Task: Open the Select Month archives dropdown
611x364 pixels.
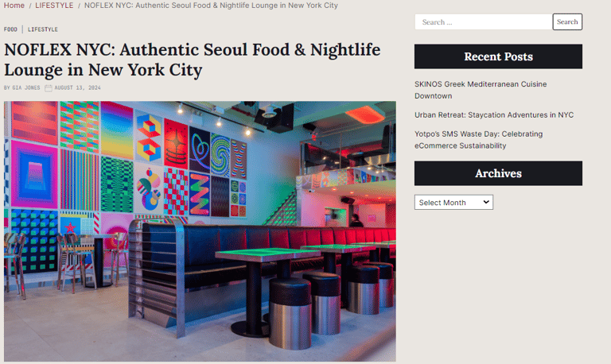Action: 453,203
